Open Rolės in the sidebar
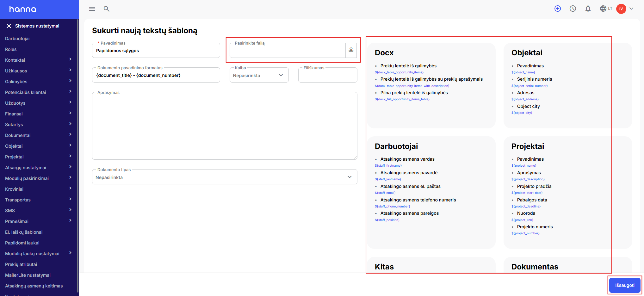Image resolution: width=644 pixels, height=296 pixels. (x=11, y=49)
